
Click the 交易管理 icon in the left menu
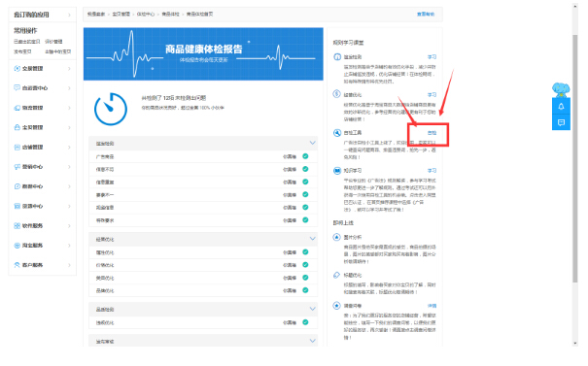17,69
